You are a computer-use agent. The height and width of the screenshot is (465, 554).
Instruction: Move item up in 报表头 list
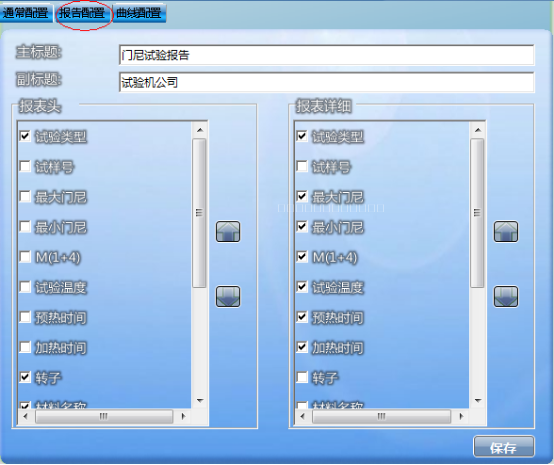tap(228, 232)
